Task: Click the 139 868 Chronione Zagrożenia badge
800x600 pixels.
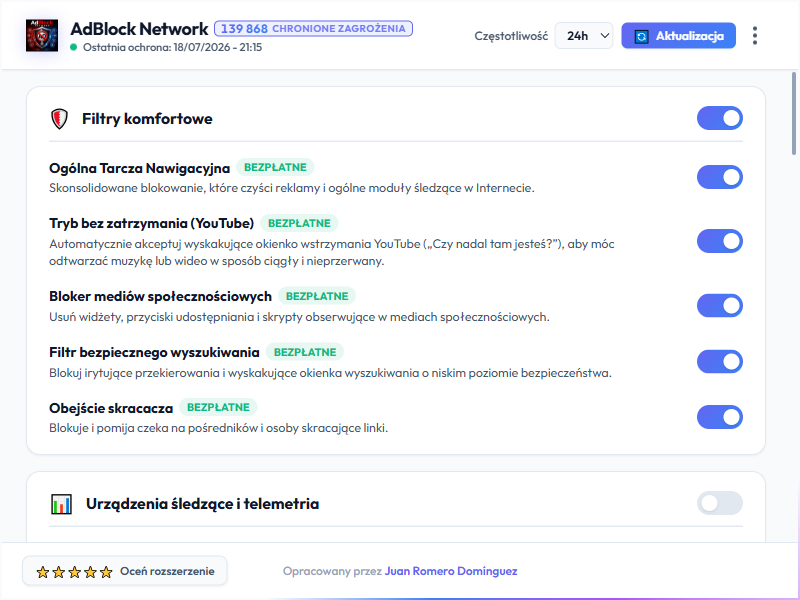Action: coord(313,29)
